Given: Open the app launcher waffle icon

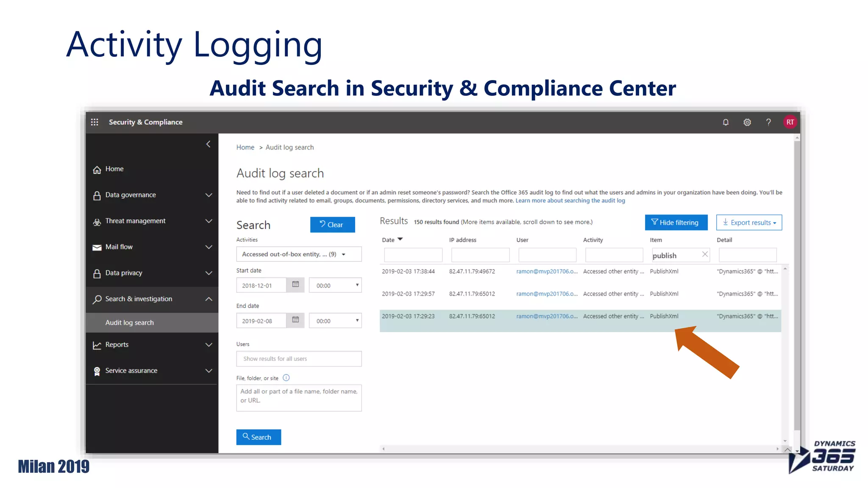Looking at the screenshot, I should [x=95, y=122].
